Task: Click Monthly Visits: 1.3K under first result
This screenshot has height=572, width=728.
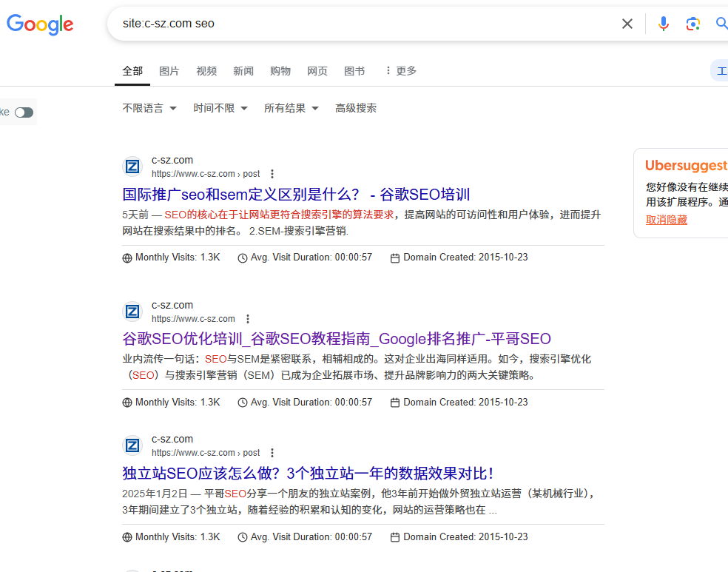Action: tap(178, 258)
